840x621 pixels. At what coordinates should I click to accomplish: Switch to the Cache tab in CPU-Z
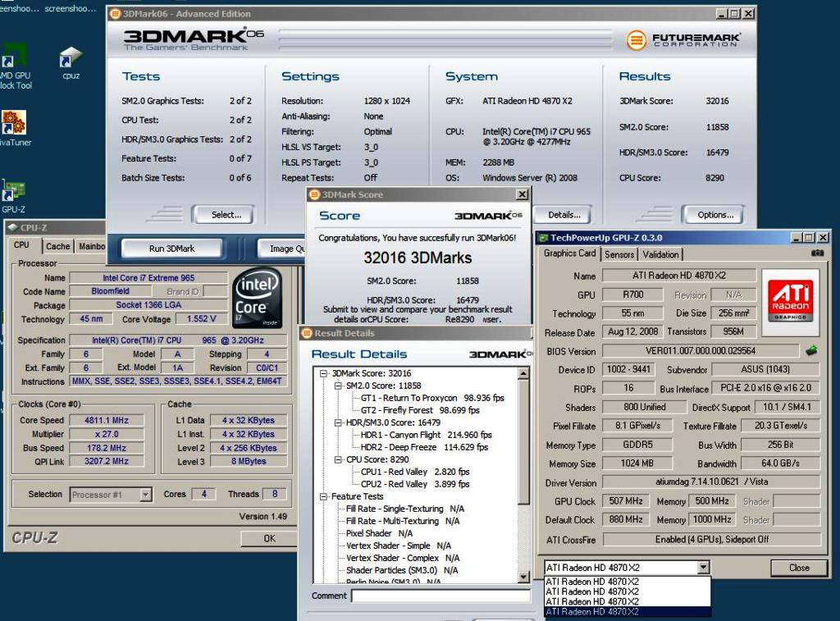coord(57,246)
